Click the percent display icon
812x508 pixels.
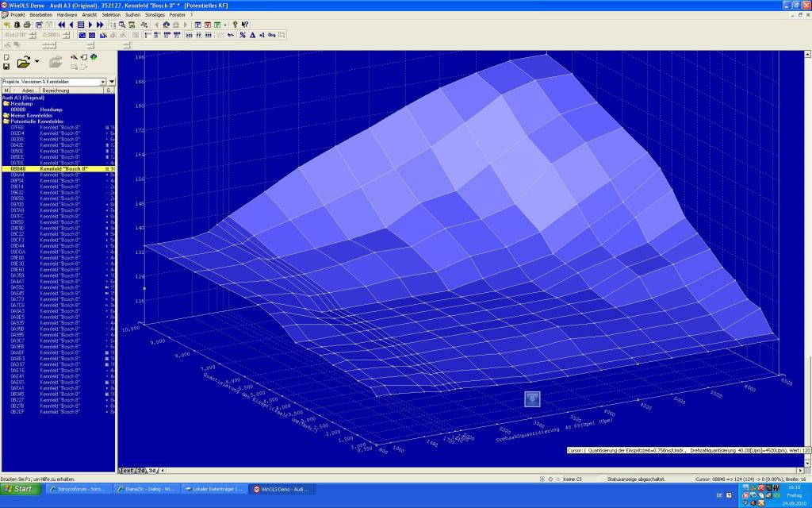pyautogui.click(x=242, y=35)
